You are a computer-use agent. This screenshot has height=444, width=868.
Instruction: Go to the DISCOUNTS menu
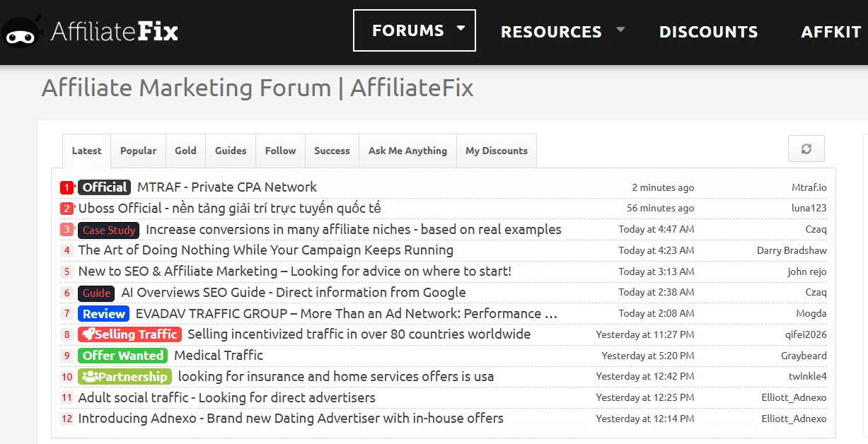(x=708, y=32)
